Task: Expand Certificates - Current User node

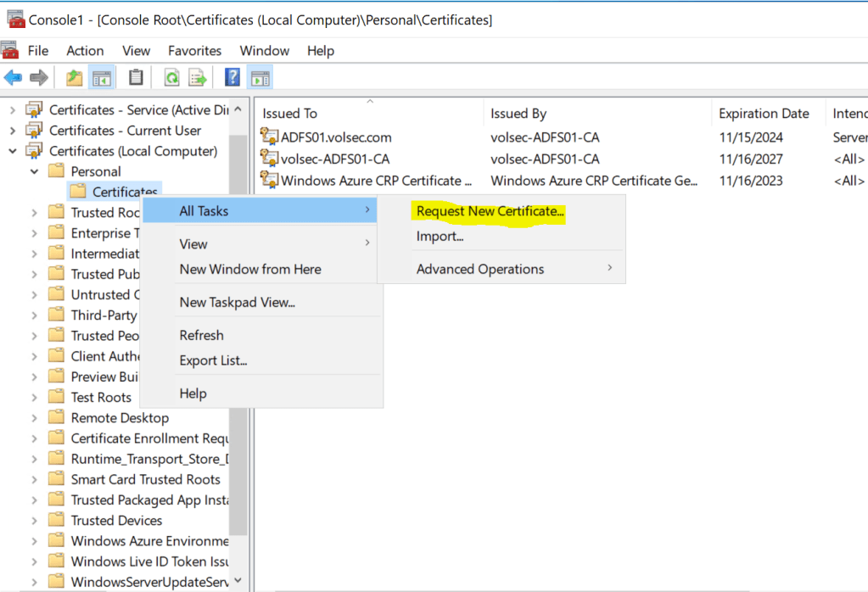Action: click(13, 131)
